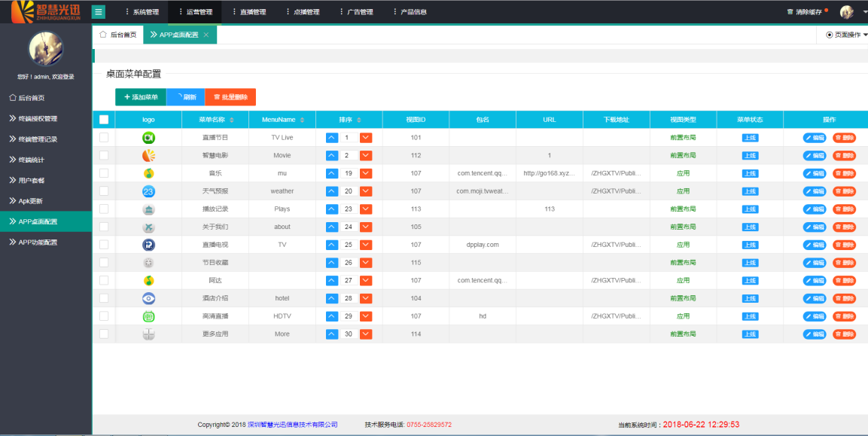Click the admin avatar in the top bar

(x=846, y=11)
